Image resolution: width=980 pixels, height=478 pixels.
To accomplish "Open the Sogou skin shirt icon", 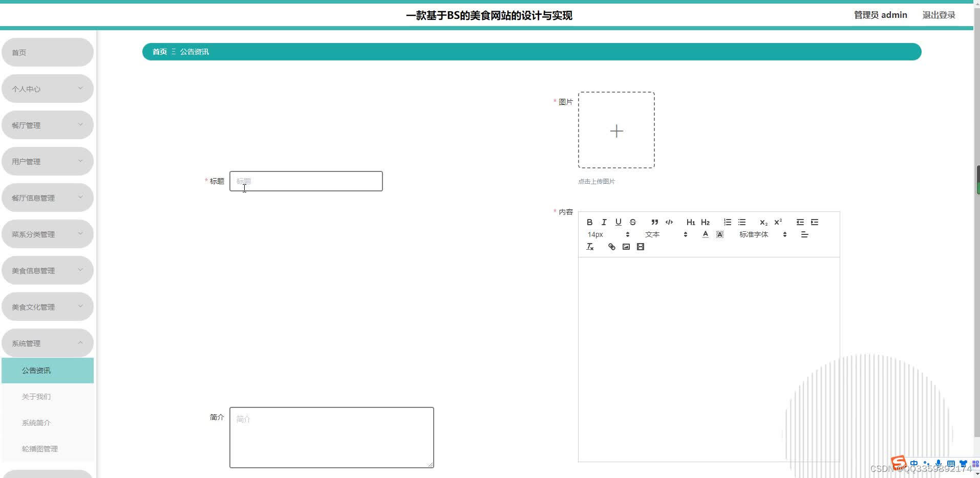I will tap(963, 464).
